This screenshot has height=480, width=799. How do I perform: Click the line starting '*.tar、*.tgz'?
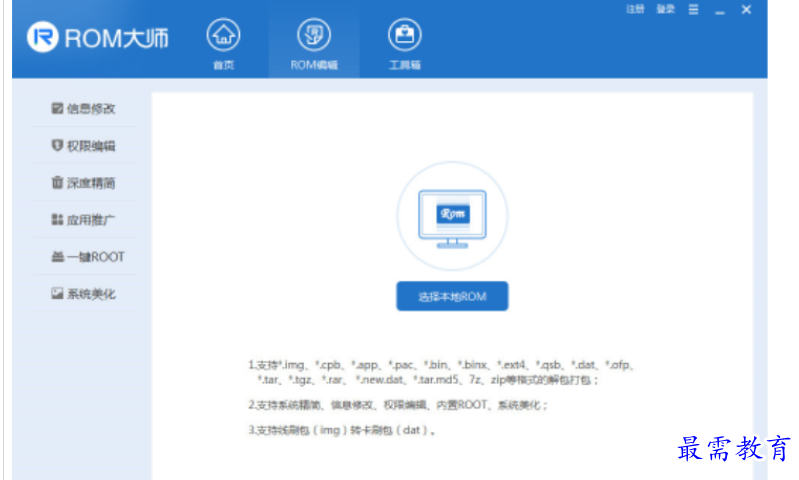point(428,380)
